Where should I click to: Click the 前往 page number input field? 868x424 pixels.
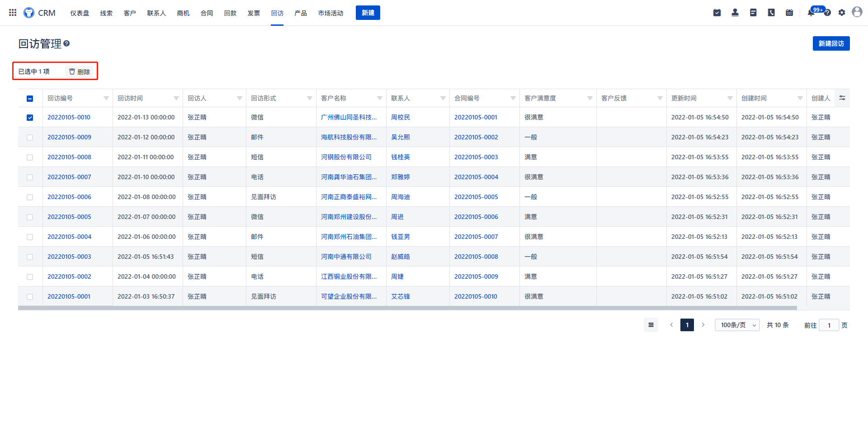pyautogui.click(x=829, y=325)
